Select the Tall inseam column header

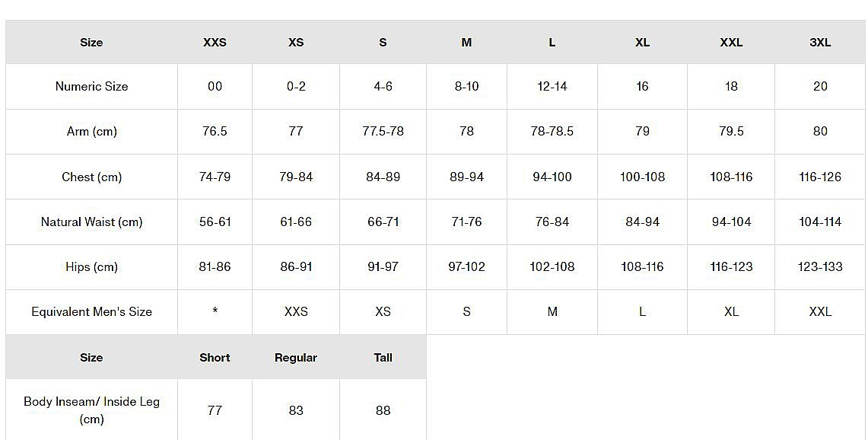[x=383, y=358]
